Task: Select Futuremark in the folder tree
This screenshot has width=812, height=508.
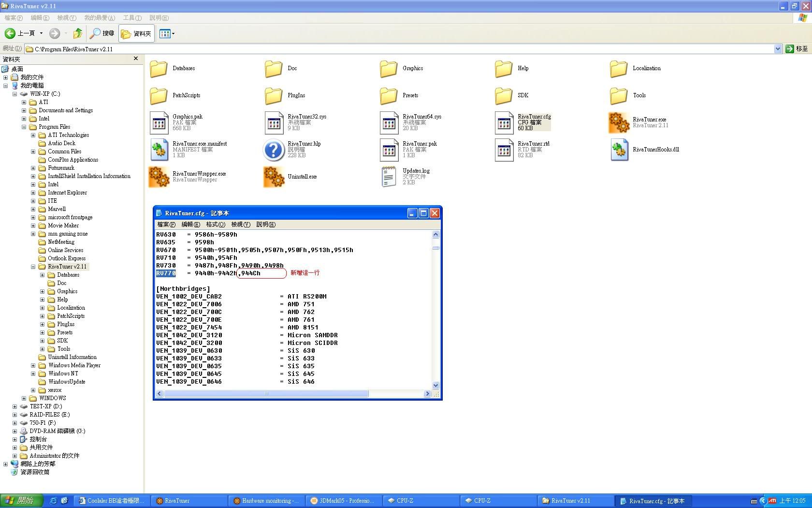Action: click(x=61, y=168)
